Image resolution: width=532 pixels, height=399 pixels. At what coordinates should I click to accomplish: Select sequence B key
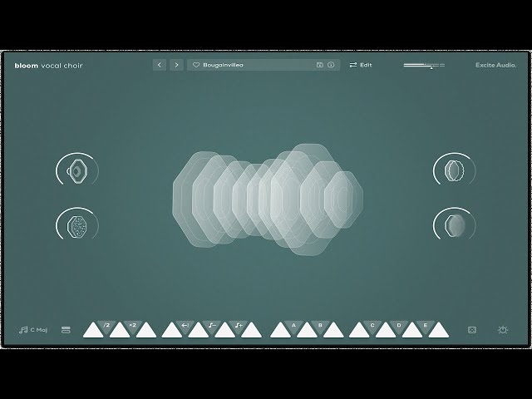[x=320, y=326]
